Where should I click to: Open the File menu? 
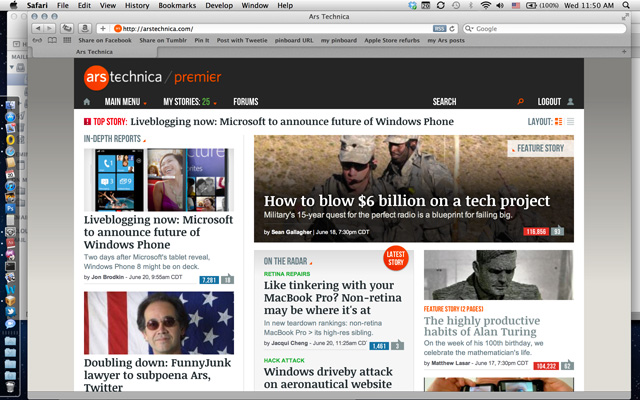pos(63,5)
